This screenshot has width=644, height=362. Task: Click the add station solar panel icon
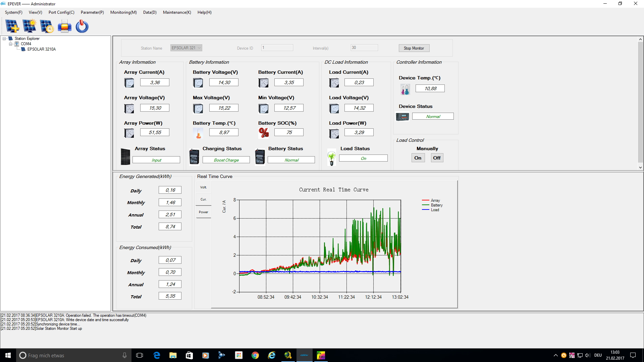12,26
